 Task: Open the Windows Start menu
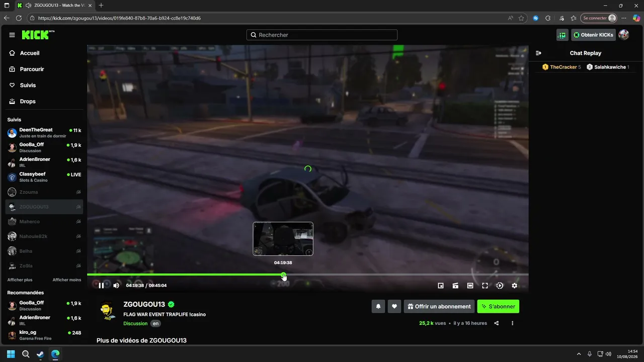[11, 354]
